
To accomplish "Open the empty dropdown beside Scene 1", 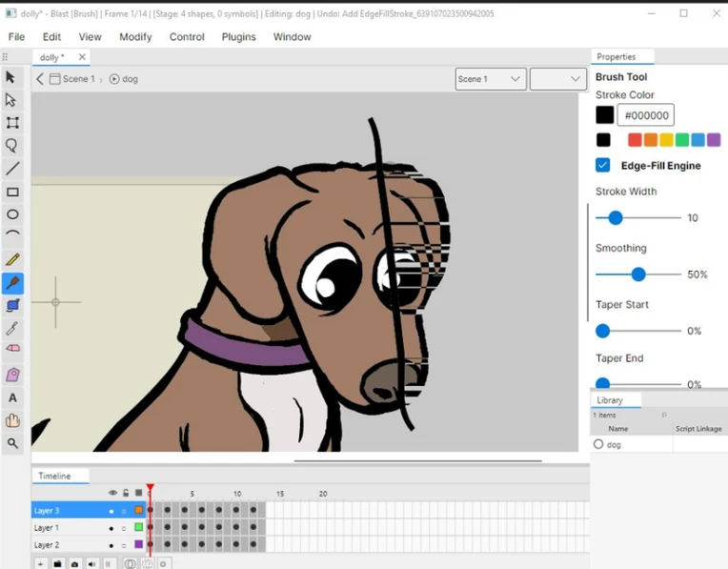I will point(557,79).
